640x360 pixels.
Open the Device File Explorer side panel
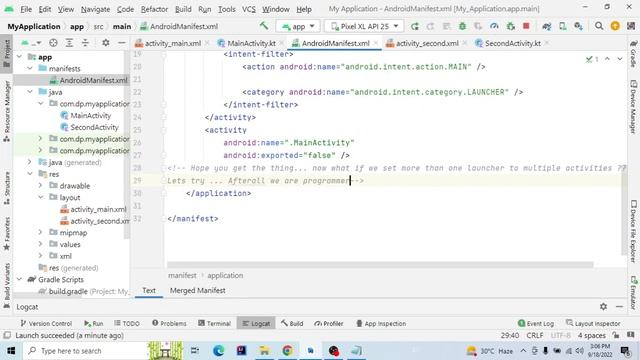(633, 231)
